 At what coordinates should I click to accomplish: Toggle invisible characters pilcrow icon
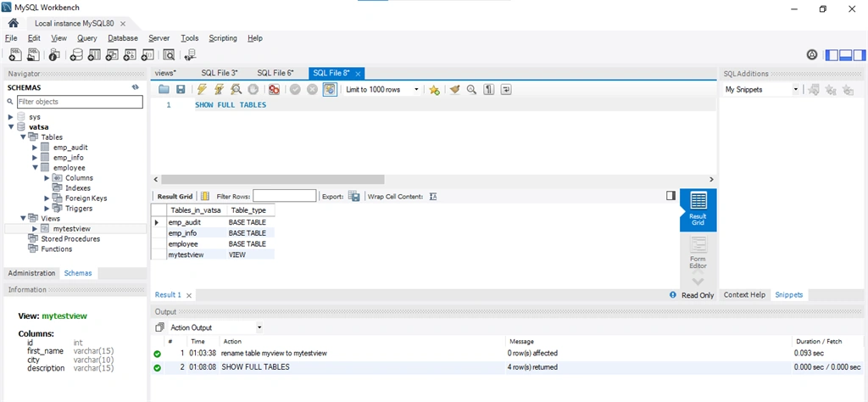pos(488,89)
